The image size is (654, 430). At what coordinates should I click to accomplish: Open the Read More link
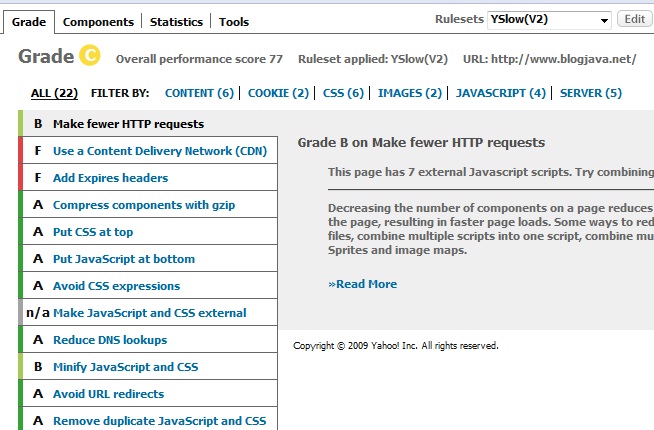click(362, 284)
